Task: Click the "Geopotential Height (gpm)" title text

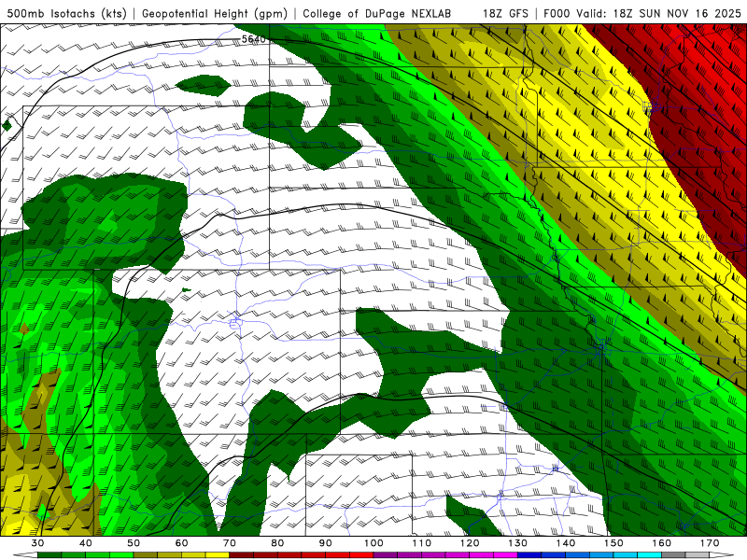Action: pyautogui.click(x=215, y=13)
